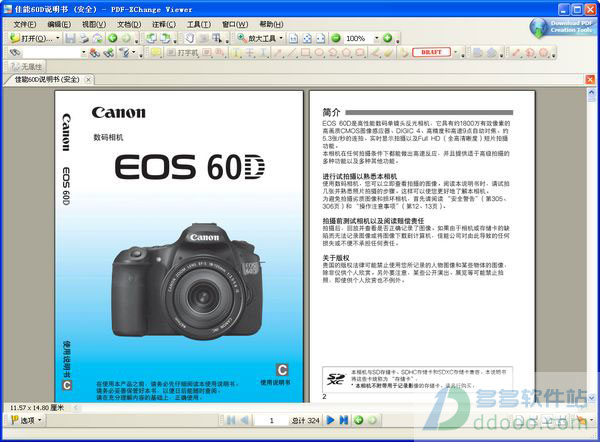Select the polygon drawing tool
The width and height of the screenshot is (600, 442).
tap(347, 53)
